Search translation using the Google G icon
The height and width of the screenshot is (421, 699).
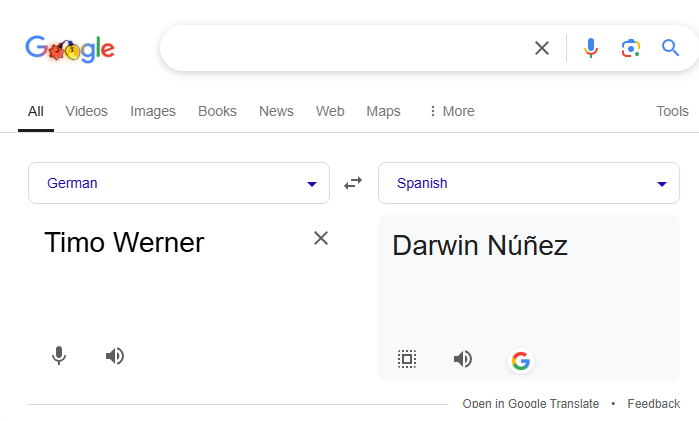[521, 360]
